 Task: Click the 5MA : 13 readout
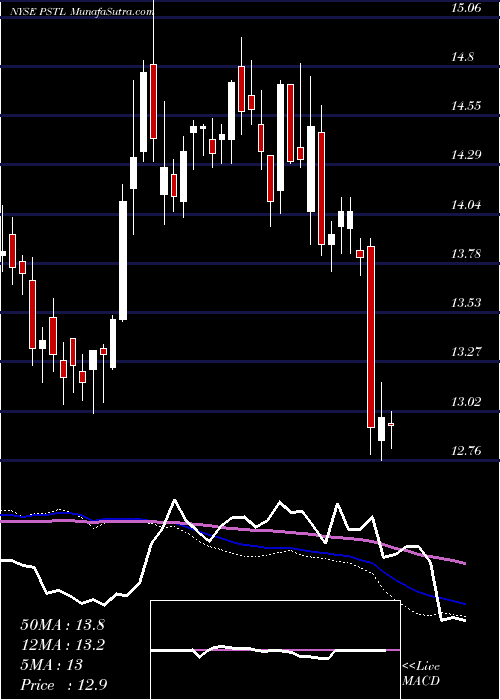pos(52,665)
